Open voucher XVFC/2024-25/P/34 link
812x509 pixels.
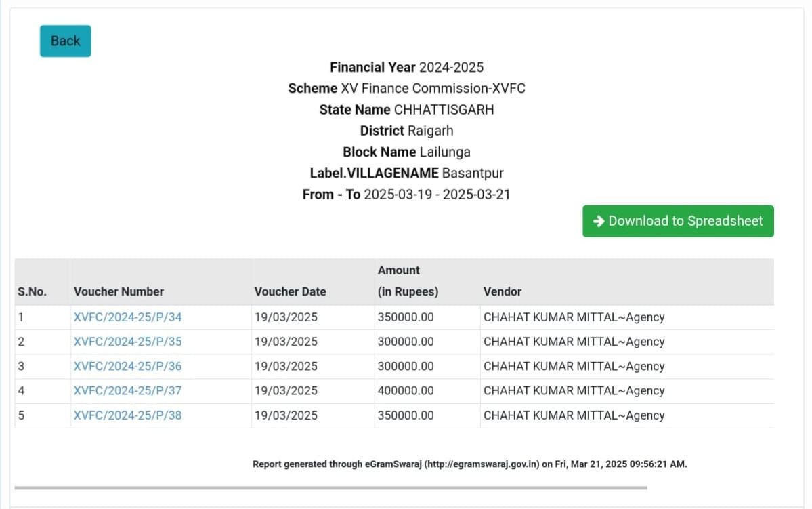127,317
